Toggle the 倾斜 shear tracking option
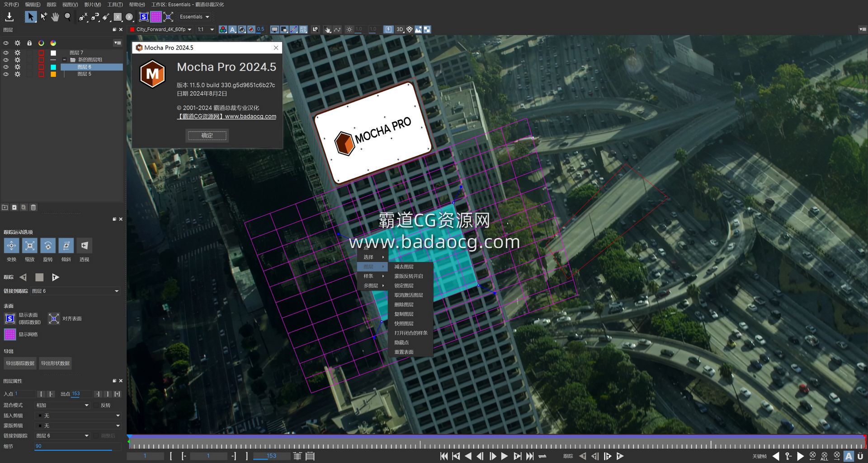 click(66, 246)
